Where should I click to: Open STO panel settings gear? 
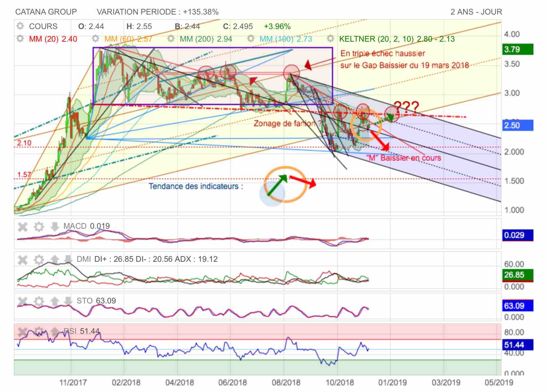39,301
